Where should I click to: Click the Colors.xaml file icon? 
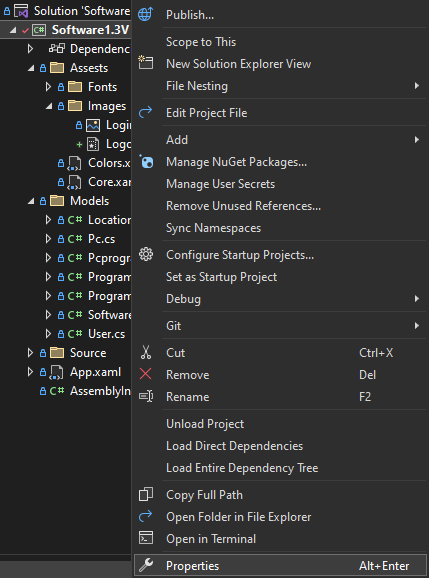pos(75,163)
